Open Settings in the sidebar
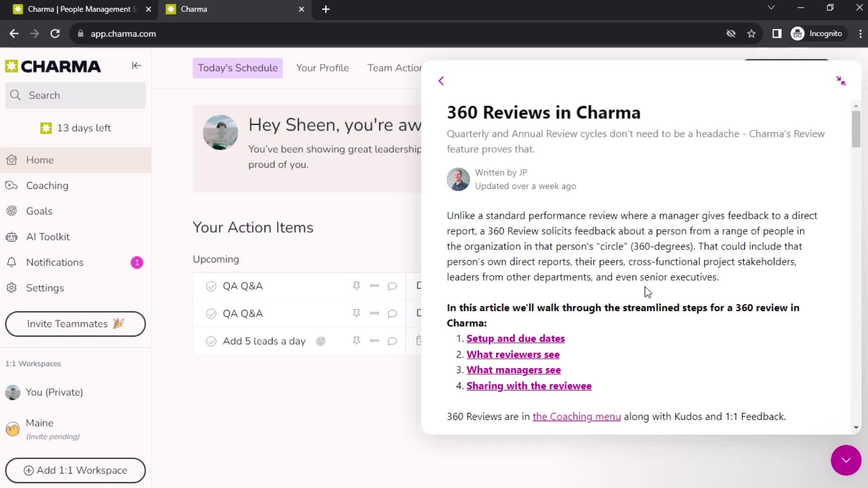 point(75,288)
